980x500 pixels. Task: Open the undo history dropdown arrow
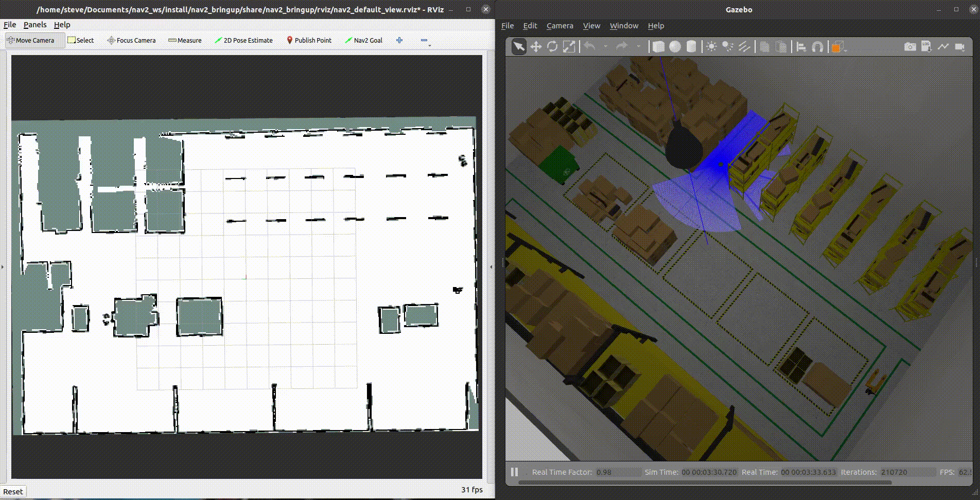click(606, 47)
